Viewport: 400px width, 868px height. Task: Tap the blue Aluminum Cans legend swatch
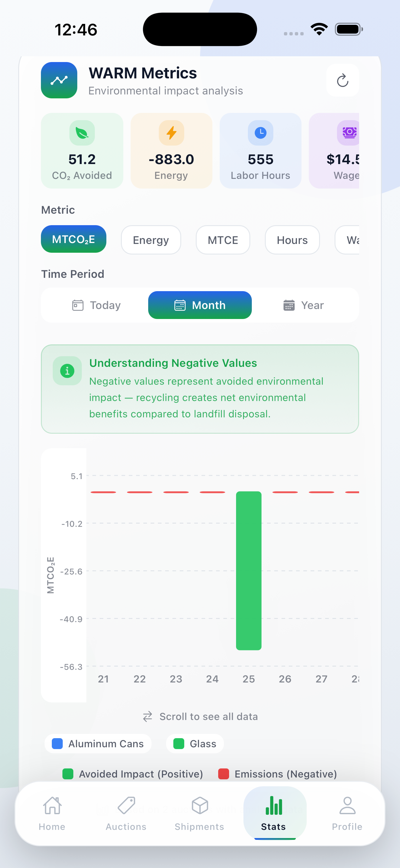click(x=57, y=744)
